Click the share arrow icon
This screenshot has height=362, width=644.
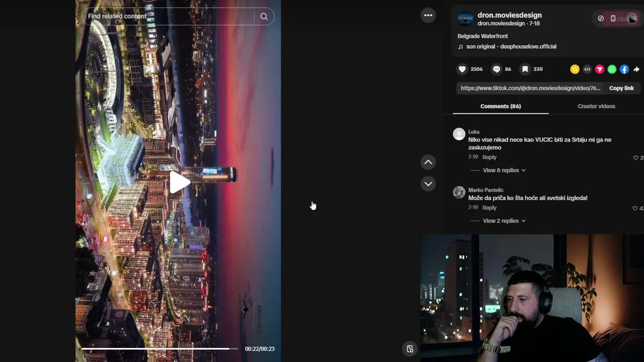636,69
